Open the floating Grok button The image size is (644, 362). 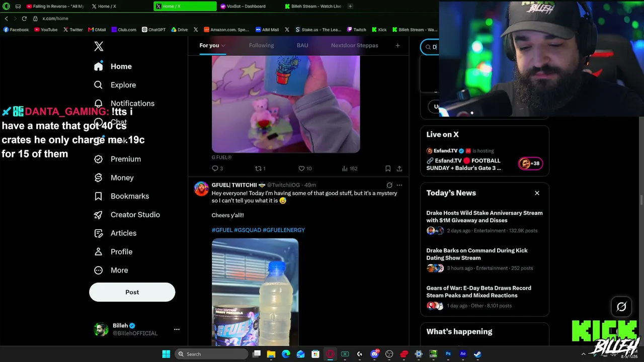(621, 307)
